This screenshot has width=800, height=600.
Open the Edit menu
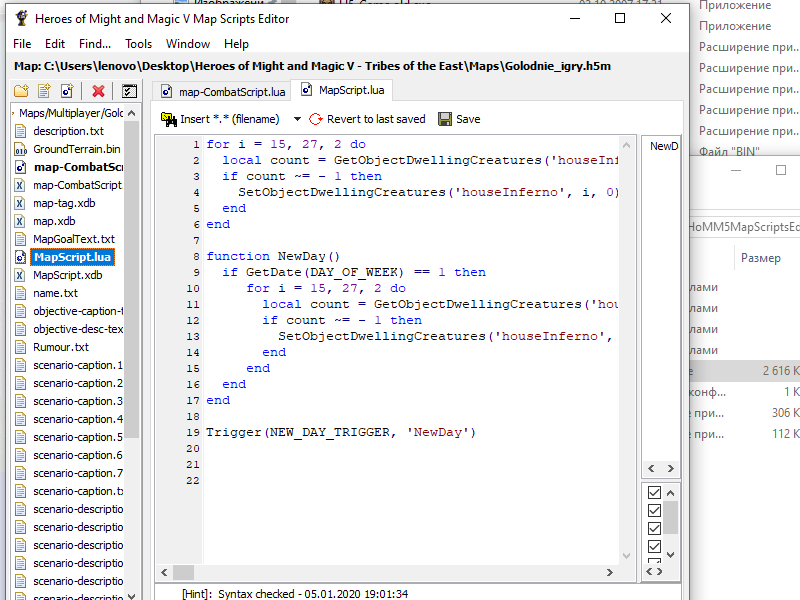[55, 44]
